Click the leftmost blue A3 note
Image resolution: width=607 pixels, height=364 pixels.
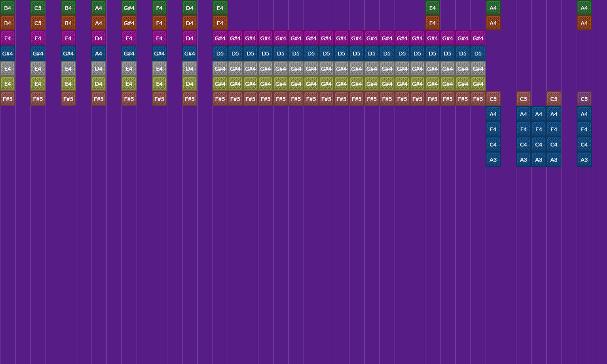point(493,159)
